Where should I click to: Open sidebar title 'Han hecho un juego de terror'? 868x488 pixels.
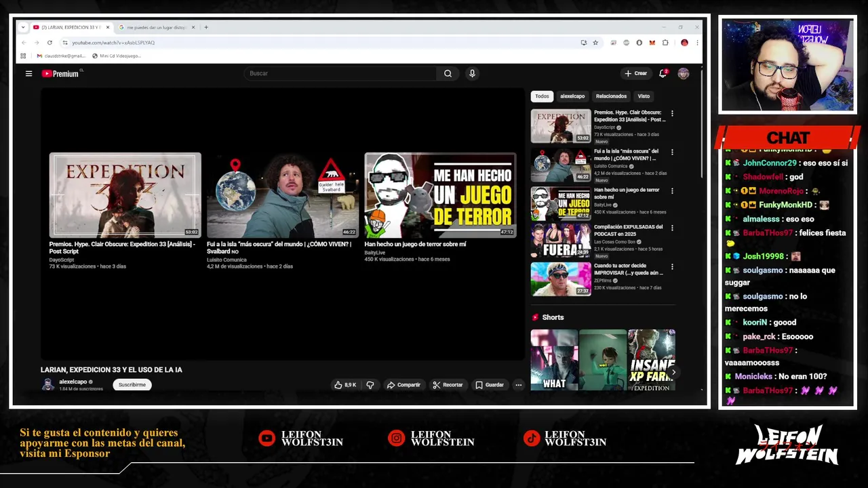pyautogui.click(x=627, y=194)
